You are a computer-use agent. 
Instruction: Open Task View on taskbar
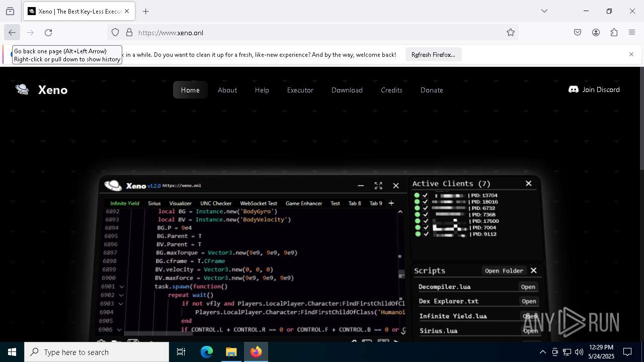[x=181, y=352]
